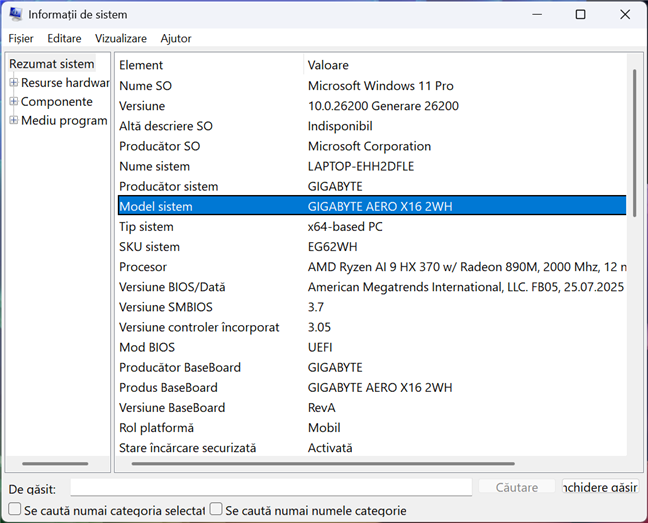648x523 pixels.
Task: Select the Versiune BIOS/Dată row
Action: tap(372, 287)
